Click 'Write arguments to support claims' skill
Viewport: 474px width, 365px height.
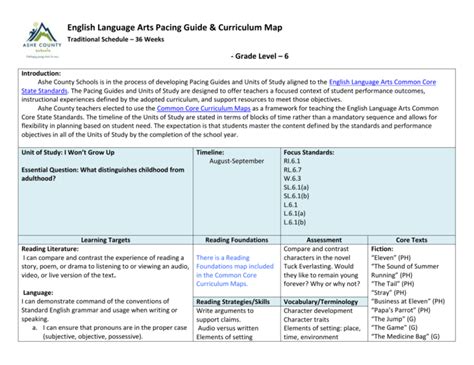(x=225, y=315)
